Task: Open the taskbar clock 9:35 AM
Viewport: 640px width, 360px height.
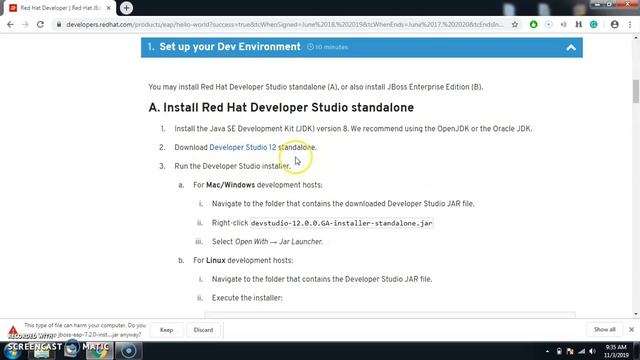Action: 616,351
